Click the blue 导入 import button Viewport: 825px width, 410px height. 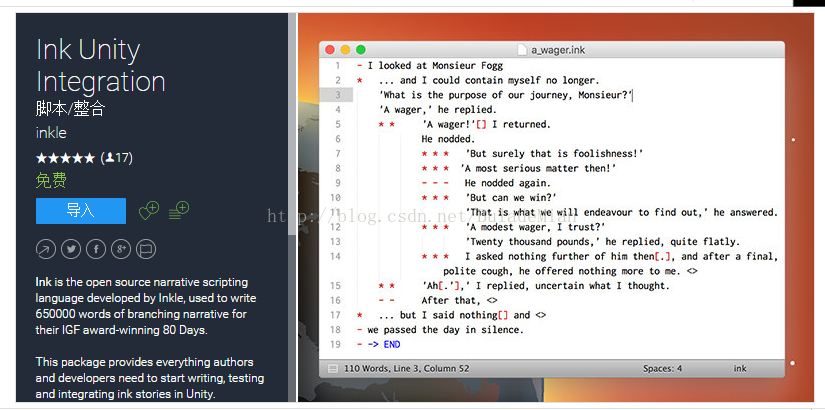tap(81, 211)
